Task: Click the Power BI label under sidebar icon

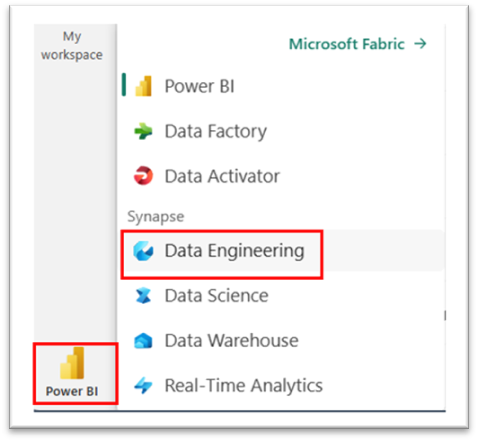Action: pos(72,391)
